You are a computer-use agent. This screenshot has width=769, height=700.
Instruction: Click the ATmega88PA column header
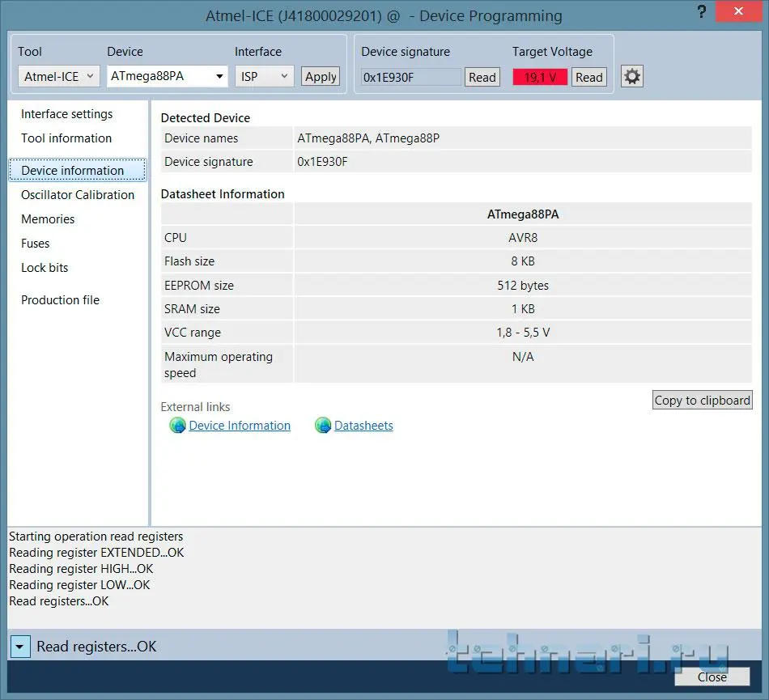(x=523, y=214)
